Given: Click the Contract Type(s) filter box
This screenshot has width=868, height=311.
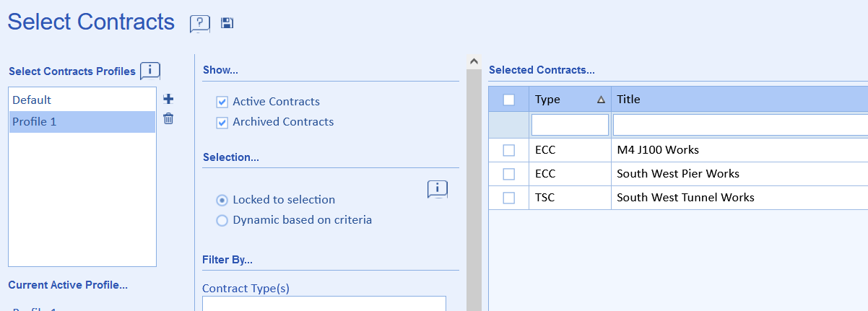Looking at the screenshot, I should (x=324, y=304).
